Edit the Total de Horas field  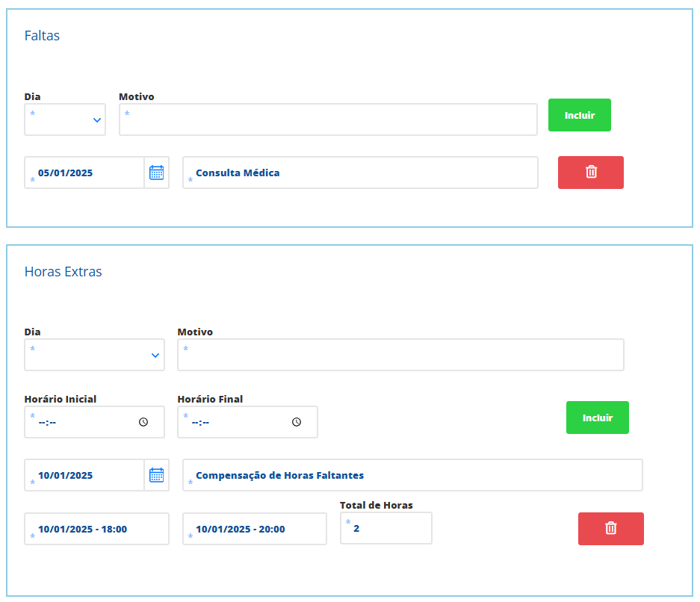coord(385,529)
